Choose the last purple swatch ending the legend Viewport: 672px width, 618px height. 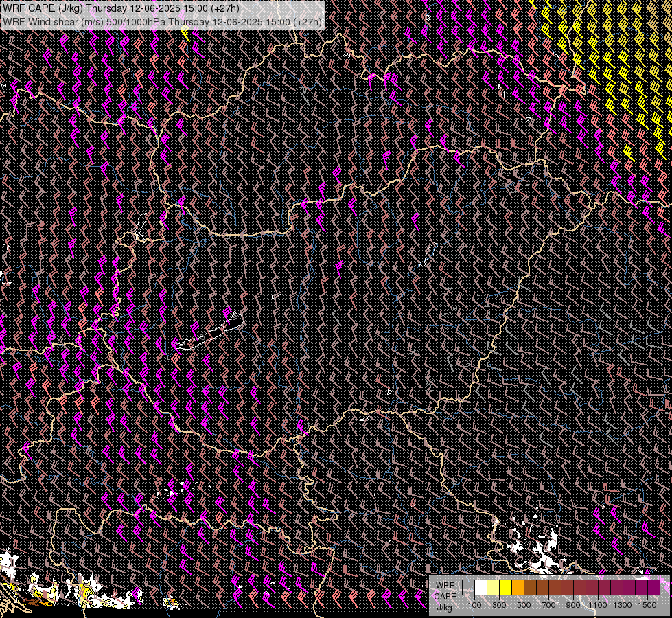coord(654,587)
